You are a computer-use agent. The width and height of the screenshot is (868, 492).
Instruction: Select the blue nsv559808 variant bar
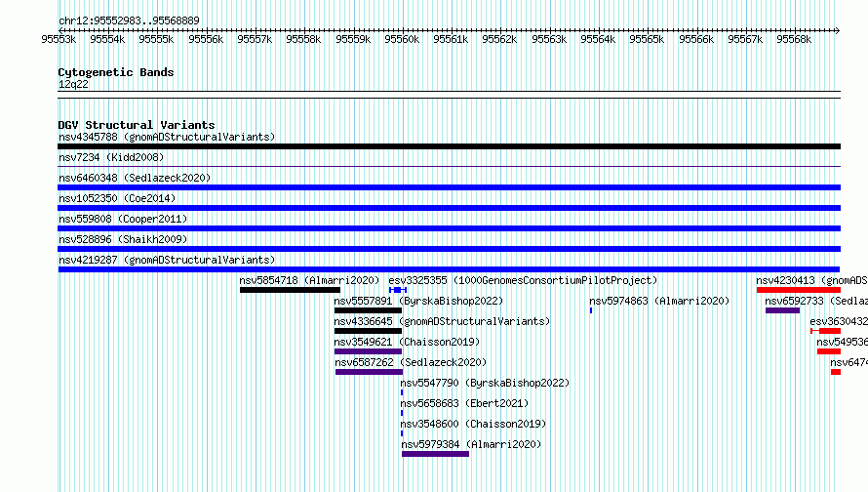449,228
